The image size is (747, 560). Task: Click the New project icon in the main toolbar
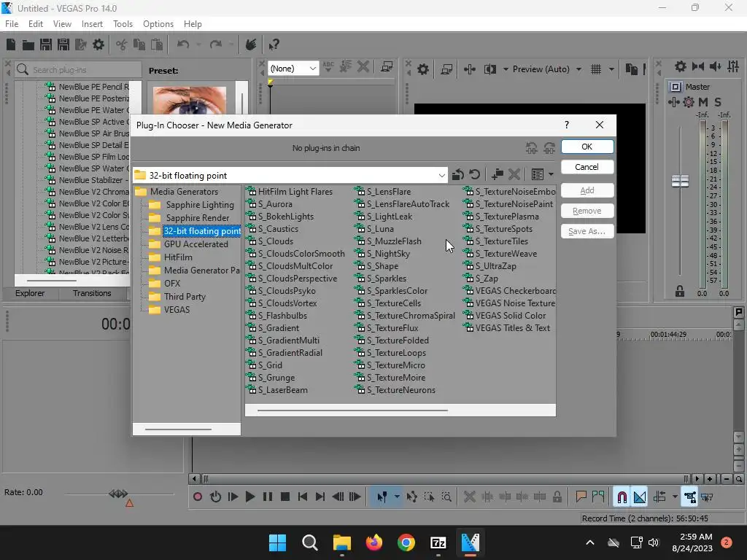(11, 44)
